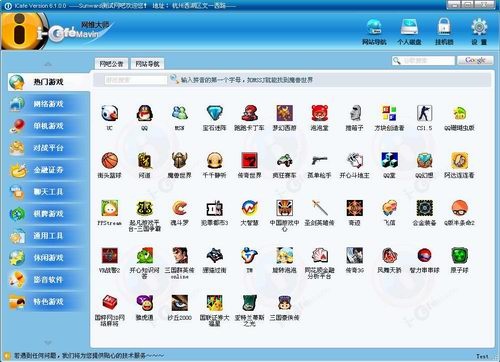Screen dimensions: 500x362
Task: Launch CS1.5 Counter-Strike icon
Action: tap(424, 113)
